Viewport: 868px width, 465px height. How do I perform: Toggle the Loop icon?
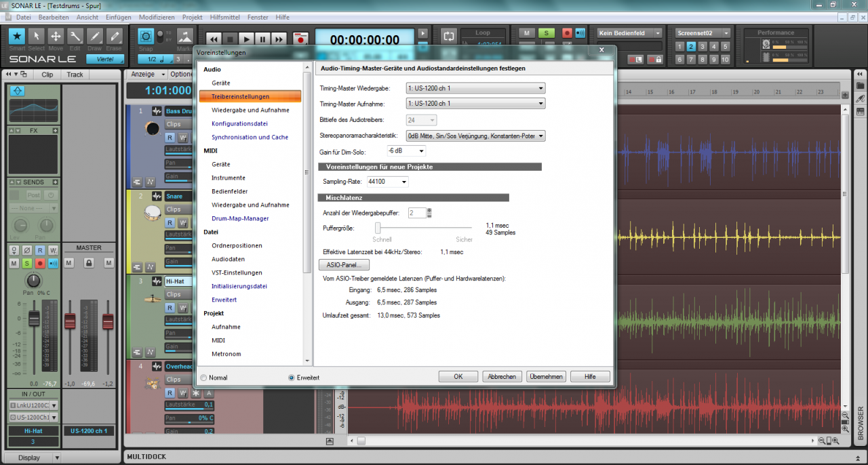click(x=448, y=35)
